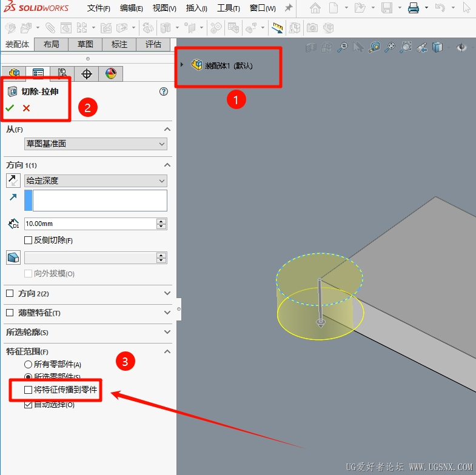Click the Select cursor icon in the top bar
476x475 pixels.
coord(466,8)
